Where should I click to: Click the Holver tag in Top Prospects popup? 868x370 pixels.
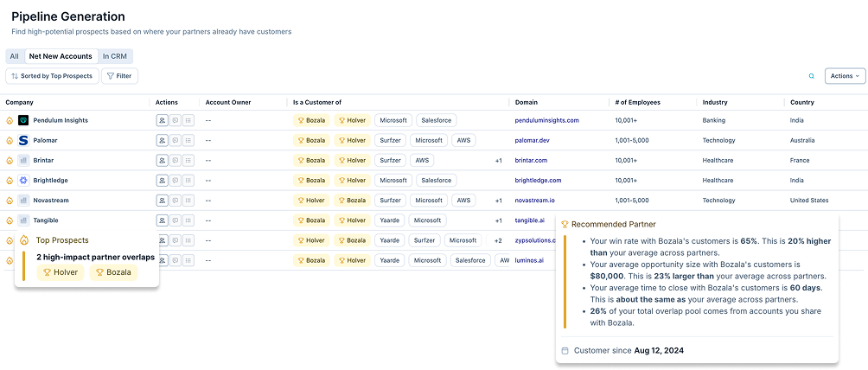(x=61, y=272)
